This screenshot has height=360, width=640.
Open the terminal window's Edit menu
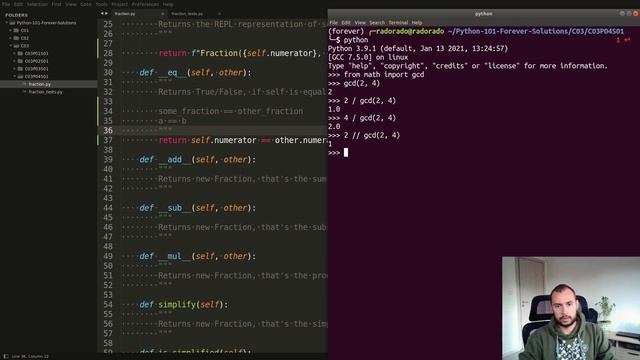point(346,22)
